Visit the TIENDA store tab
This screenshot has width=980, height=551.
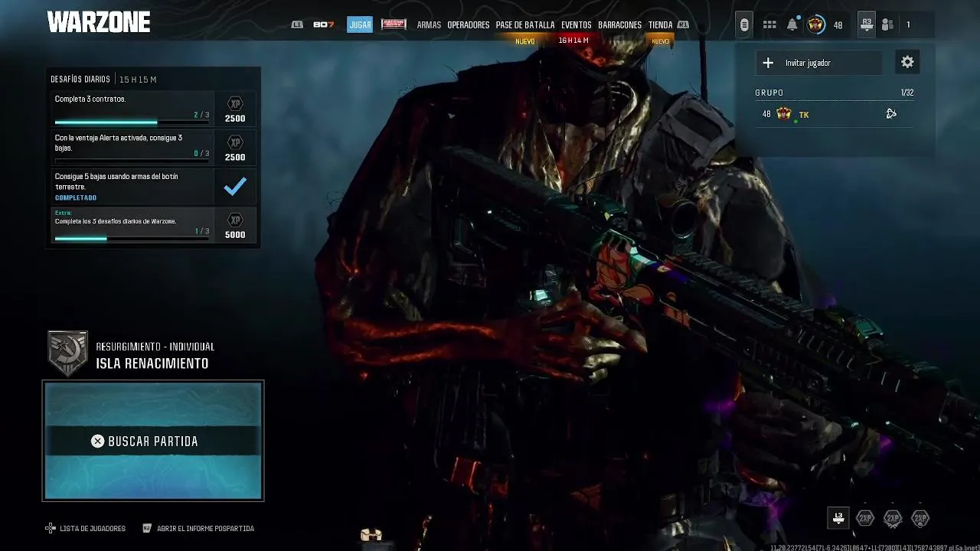(660, 25)
